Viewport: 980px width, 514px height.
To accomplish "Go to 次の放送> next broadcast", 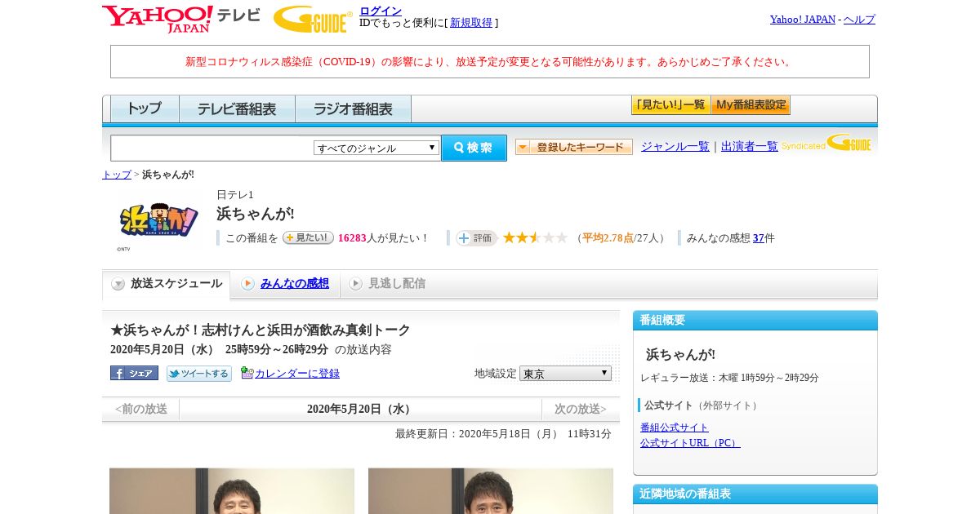I will click(581, 409).
